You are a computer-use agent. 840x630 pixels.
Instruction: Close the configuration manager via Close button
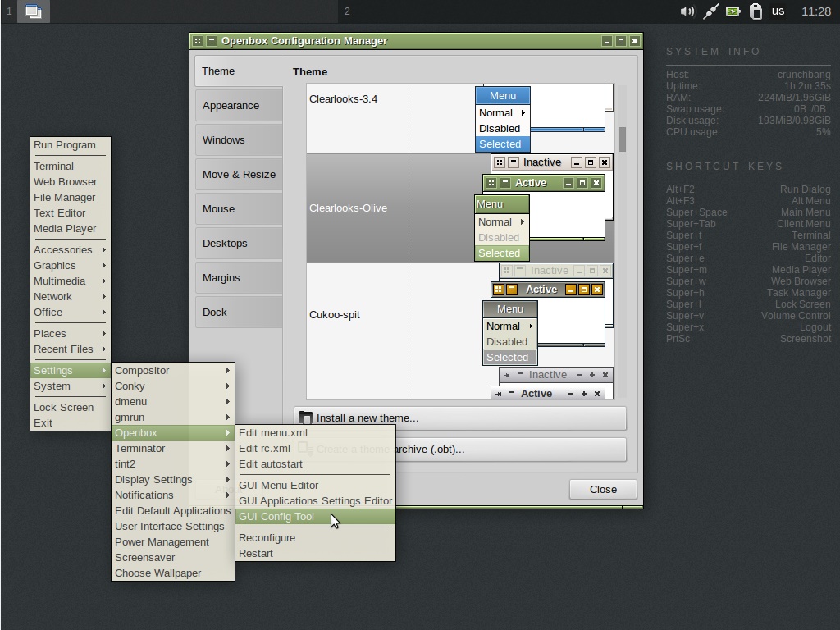[603, 489]
